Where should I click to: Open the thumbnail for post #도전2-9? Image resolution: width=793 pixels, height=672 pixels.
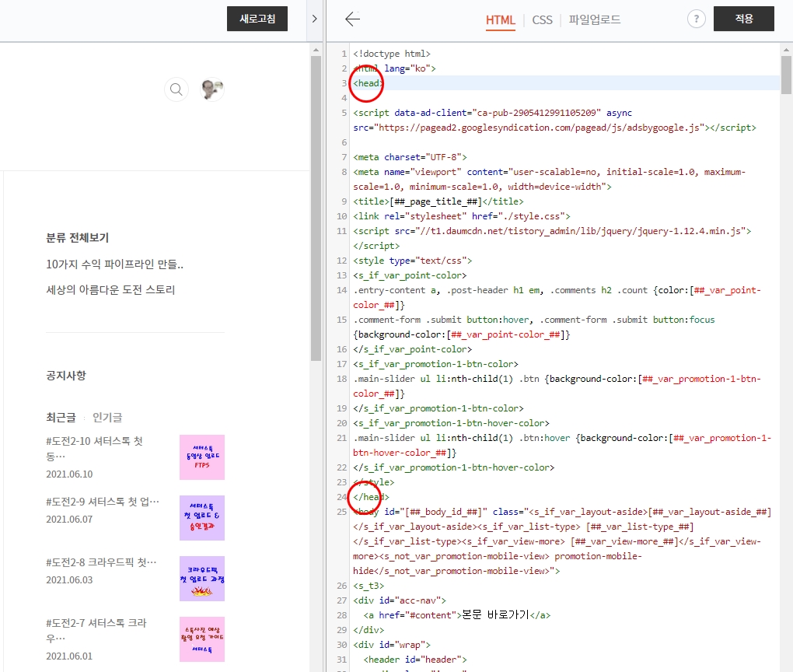202,518
